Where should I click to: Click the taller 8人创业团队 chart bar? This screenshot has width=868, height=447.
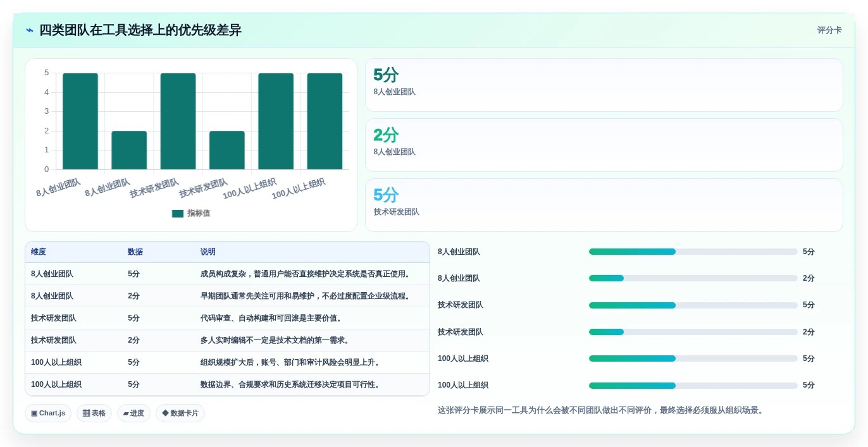(x=80, y=121)
